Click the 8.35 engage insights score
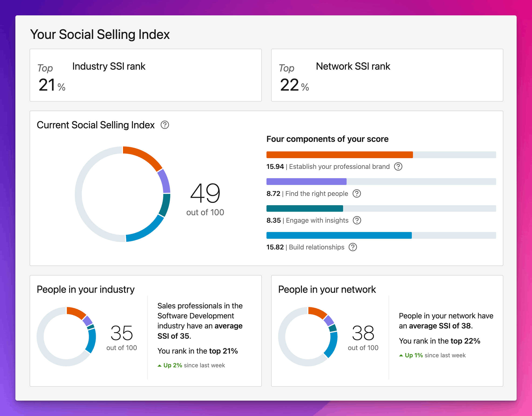This screenshot has height=416, width=532. click(x=273, y=220)
